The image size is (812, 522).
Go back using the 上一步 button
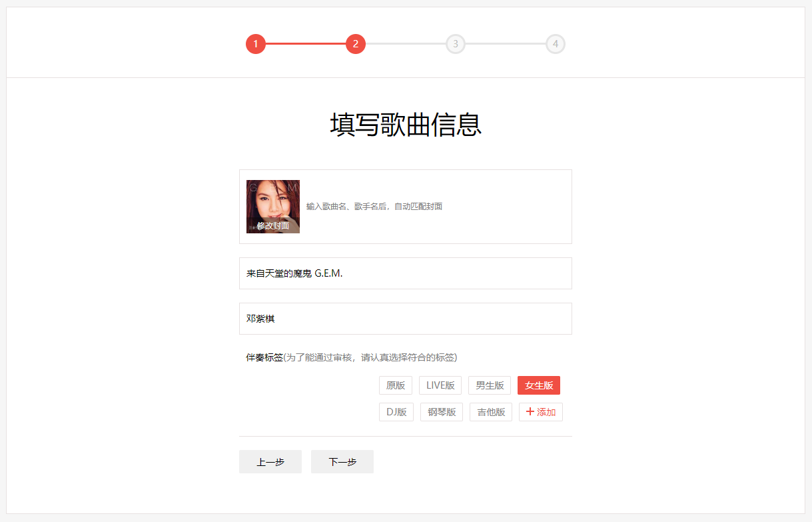click(x=270, y=461)
